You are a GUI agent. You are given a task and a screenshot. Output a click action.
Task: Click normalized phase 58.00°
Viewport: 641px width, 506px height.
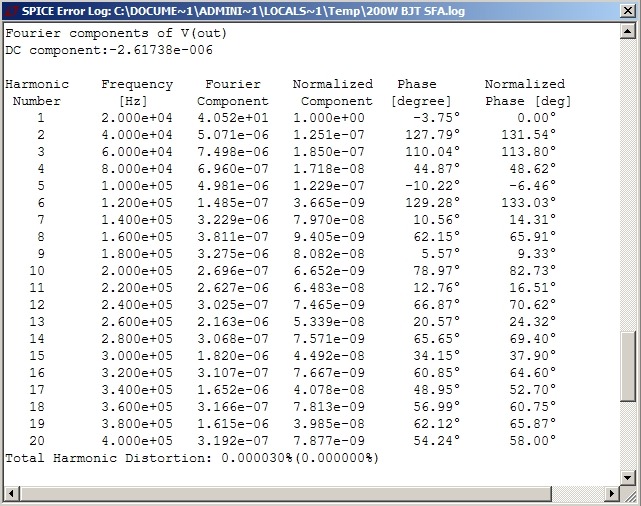(533, 441)
